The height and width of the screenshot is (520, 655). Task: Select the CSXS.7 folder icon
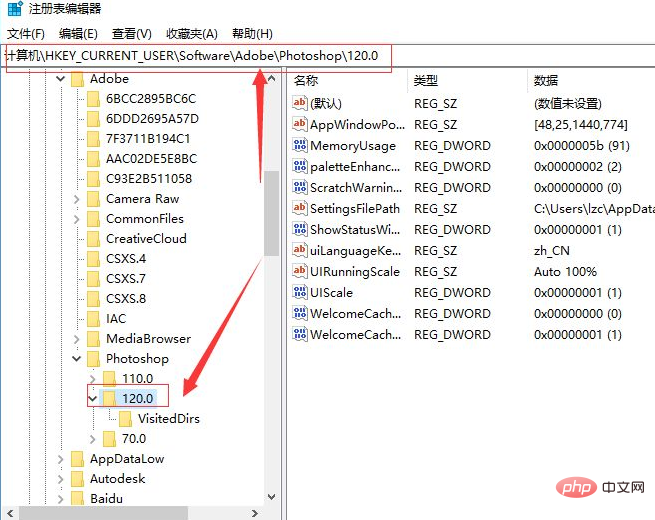[93, 279]
